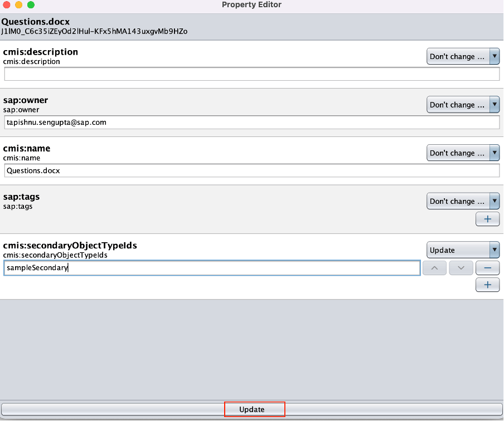
Task: Minimize the Property Editor window
Action: click(x=18, y=4)
